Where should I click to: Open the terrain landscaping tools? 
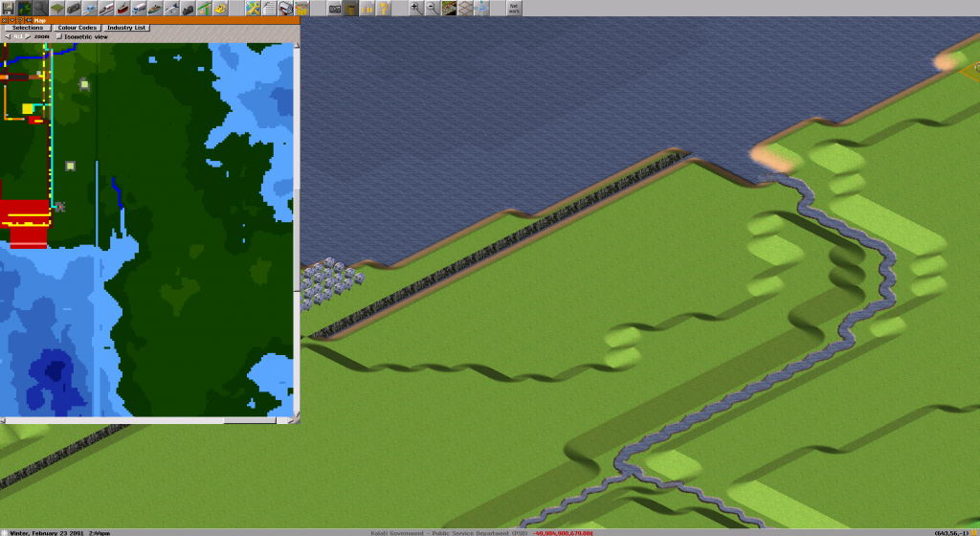[x=56, y=8]
